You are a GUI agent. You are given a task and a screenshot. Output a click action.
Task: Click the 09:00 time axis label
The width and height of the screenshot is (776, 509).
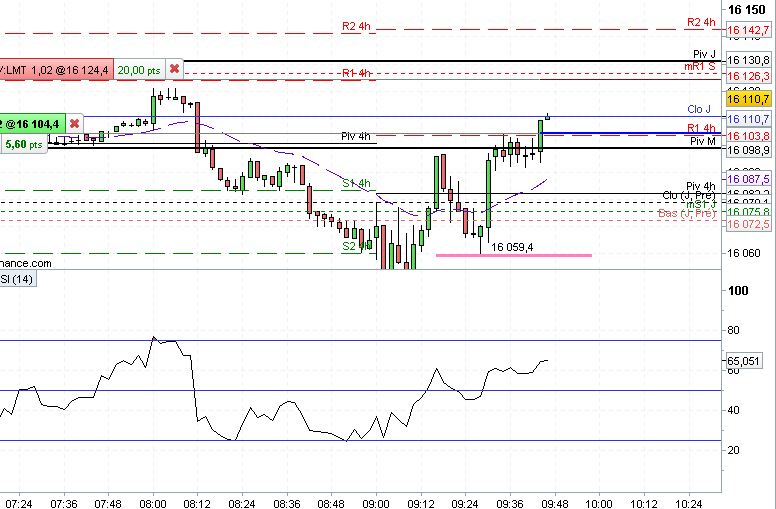(376, 504)
